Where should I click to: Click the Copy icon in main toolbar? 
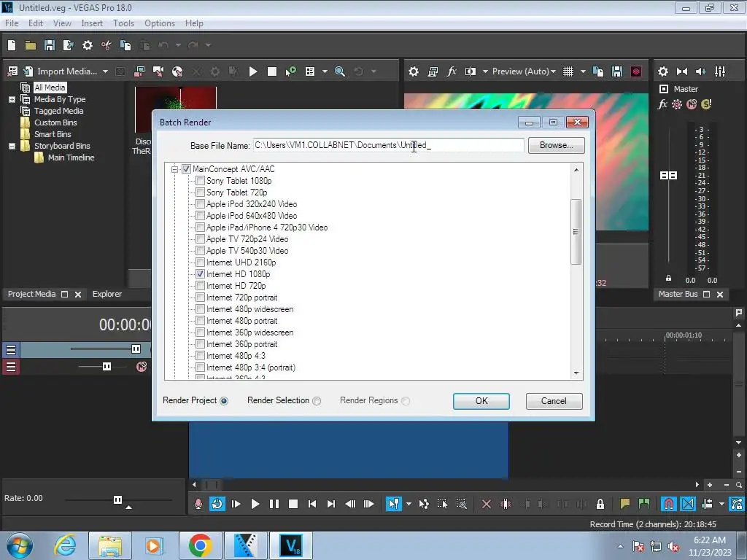pyautogui.click(x=125, y=45)
